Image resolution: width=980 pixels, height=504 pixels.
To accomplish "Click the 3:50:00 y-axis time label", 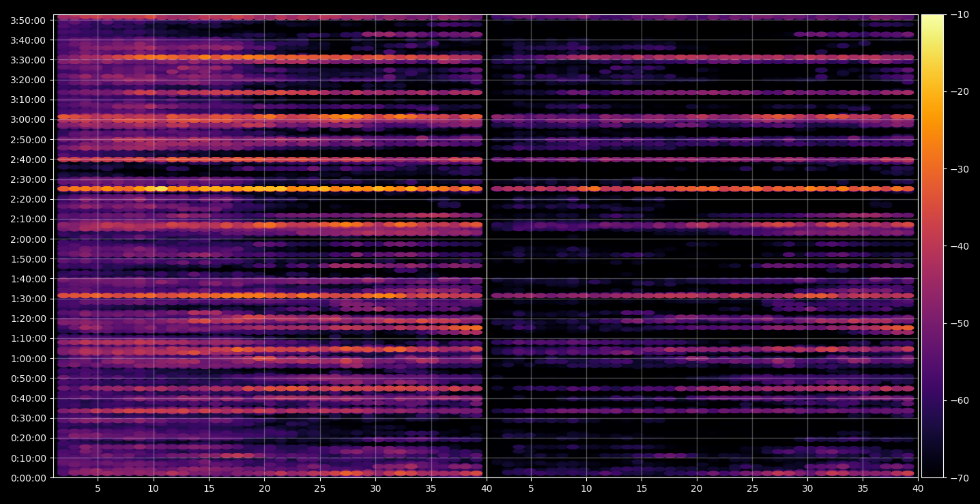I will click(29, 20).
